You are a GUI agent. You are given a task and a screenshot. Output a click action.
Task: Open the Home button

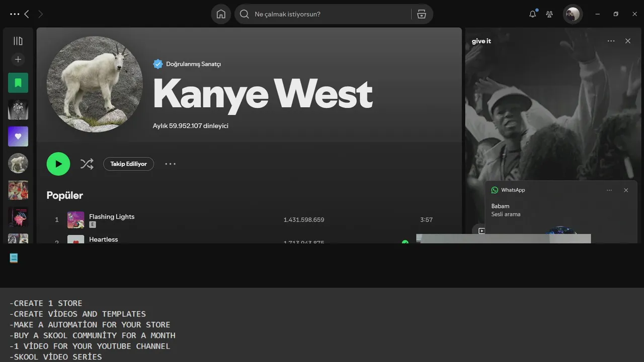point(221,14)
